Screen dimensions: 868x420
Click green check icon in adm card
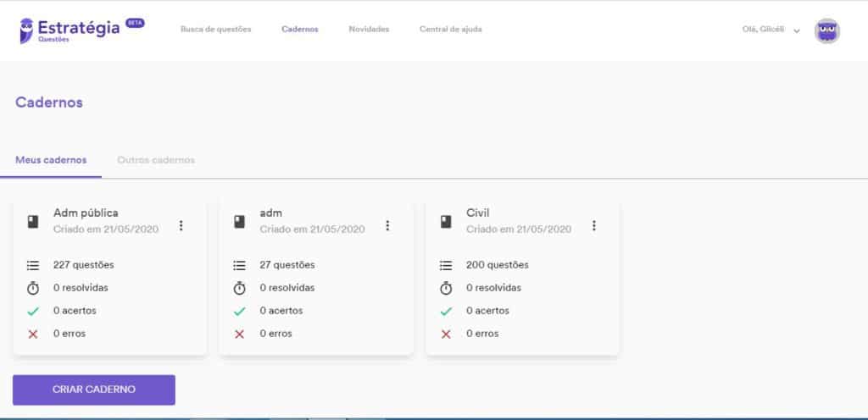[239, 312]
